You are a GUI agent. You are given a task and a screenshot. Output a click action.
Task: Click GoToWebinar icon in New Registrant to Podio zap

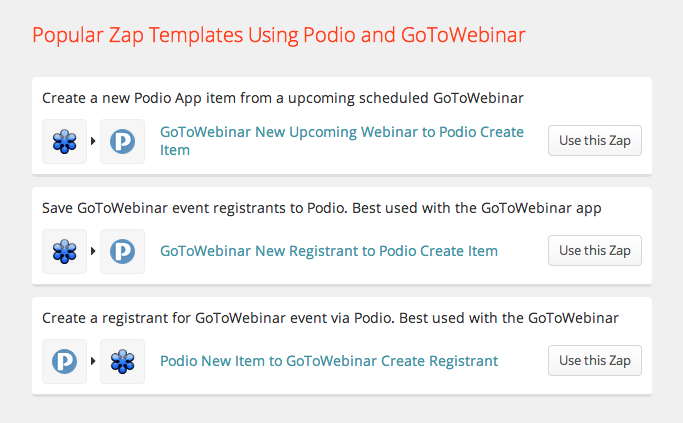point(65,251)
